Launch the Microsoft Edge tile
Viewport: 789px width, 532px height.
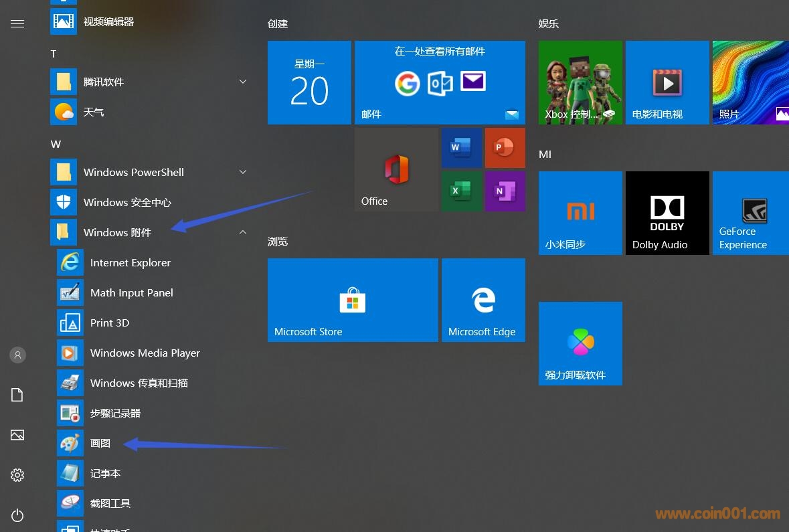[x=483, y=300]
